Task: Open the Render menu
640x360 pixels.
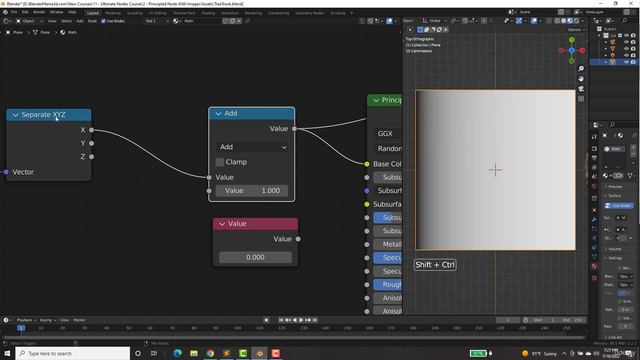Action: click(x=39, y=12)
